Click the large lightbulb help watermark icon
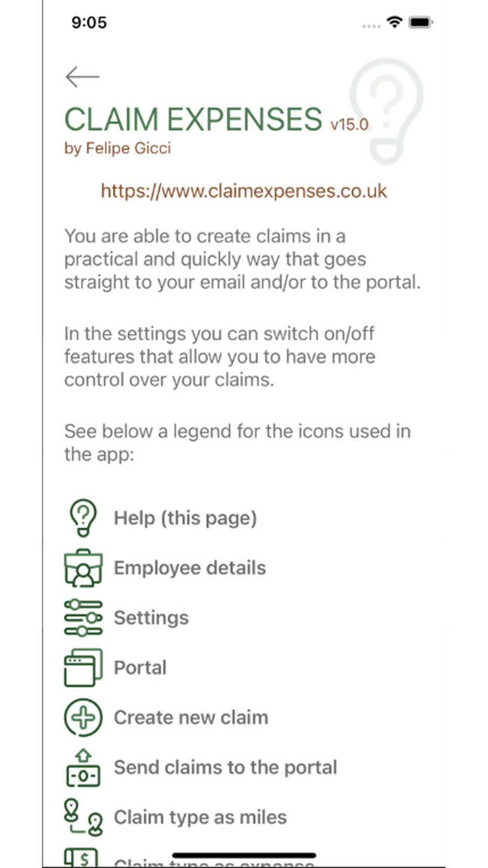Image resolution: width=488 pixels, height=868 pixels. point(386,110)
